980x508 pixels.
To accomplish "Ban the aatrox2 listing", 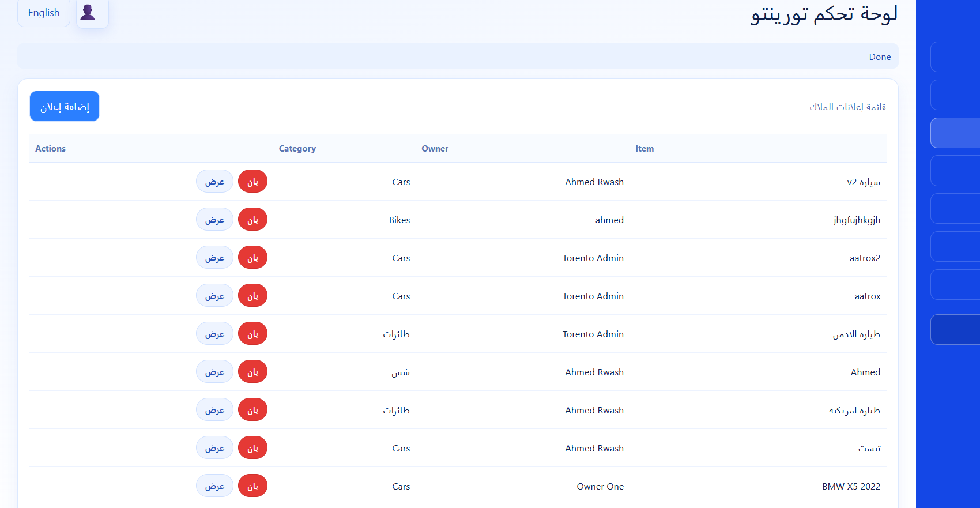I will (x=252, y=258).
